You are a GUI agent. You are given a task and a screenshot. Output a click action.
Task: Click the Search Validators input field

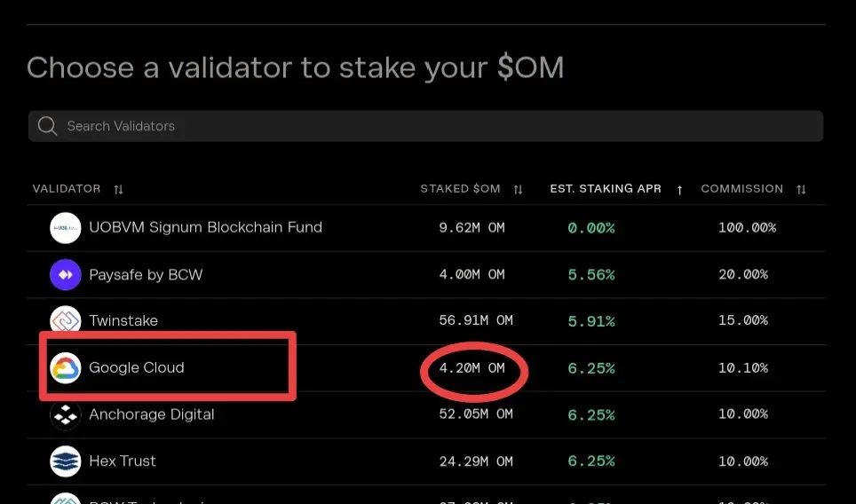[426, 126]
